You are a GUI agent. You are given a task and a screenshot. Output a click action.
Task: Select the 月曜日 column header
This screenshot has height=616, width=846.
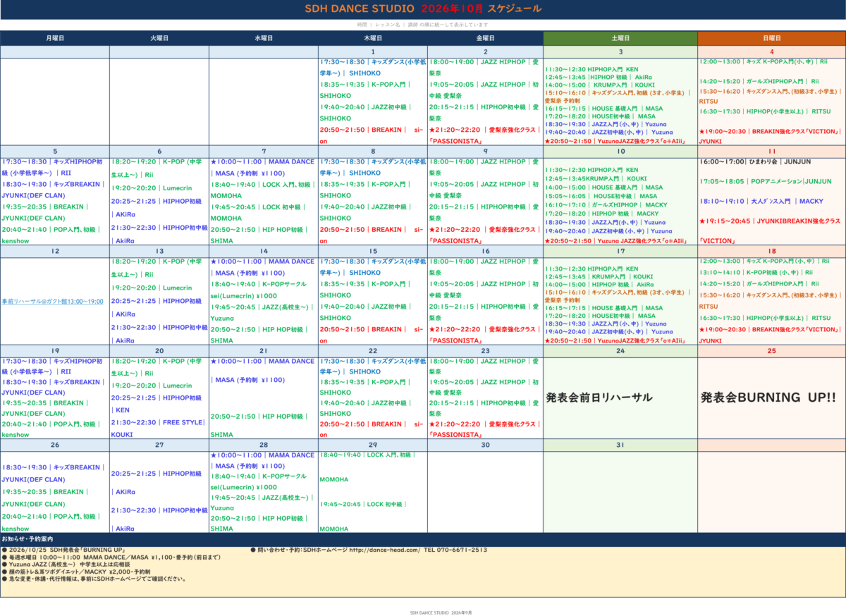click(55, 38)
